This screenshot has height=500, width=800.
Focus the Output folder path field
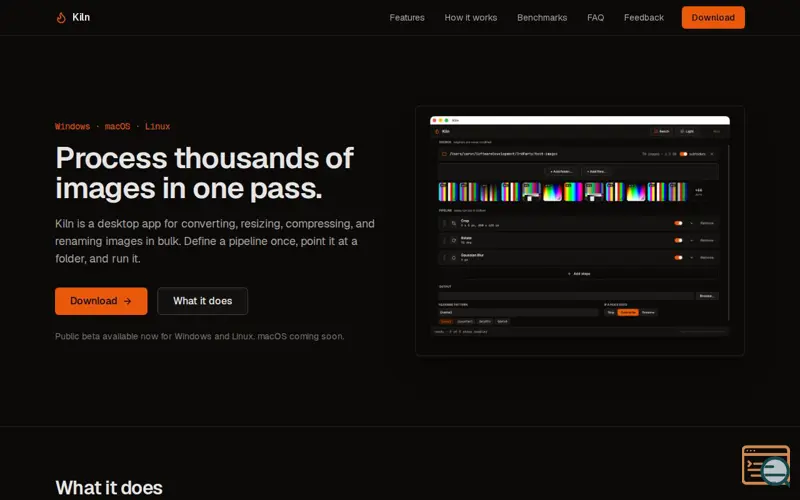click(x=566, y=296)
